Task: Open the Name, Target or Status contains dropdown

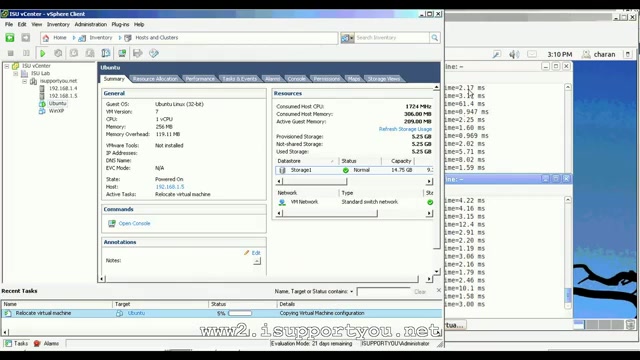Action: click(351, 291)
